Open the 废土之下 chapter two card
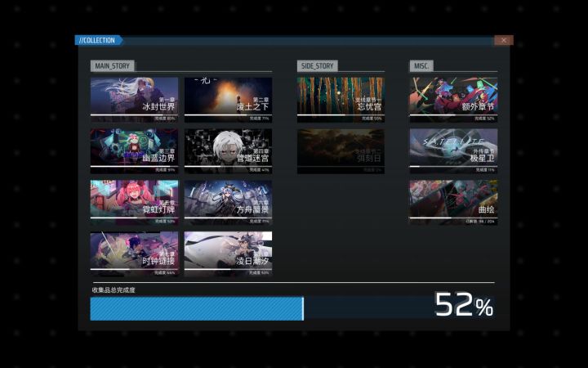 [229, 100]
